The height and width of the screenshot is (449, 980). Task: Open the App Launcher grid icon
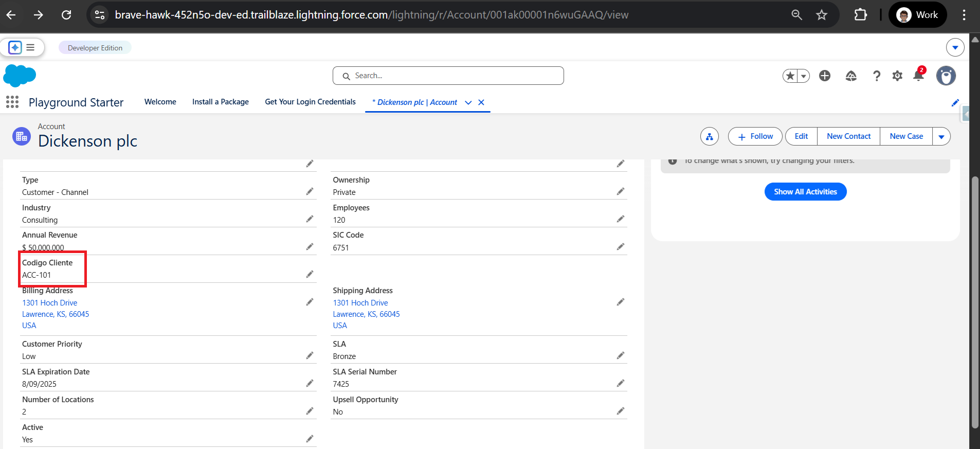(12, 102)
